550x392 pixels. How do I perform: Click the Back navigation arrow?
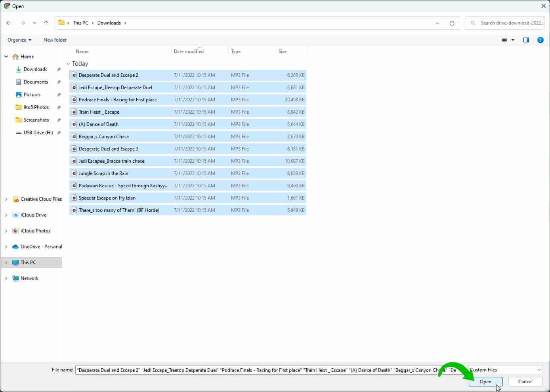point(8,23)
